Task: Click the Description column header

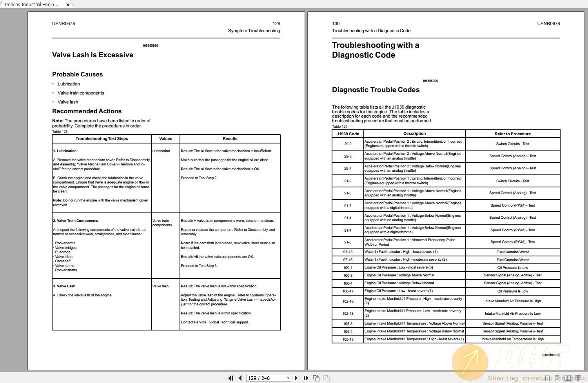Action: (x=414, y=134)
